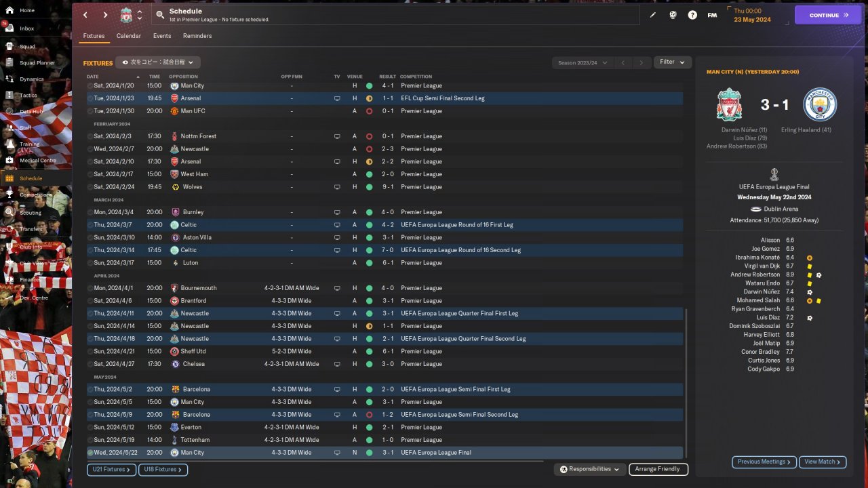The height and width of the screenshot is (488, 868).
Task: Go to the next season with right chevron
Action: click(x=641, y=62)
